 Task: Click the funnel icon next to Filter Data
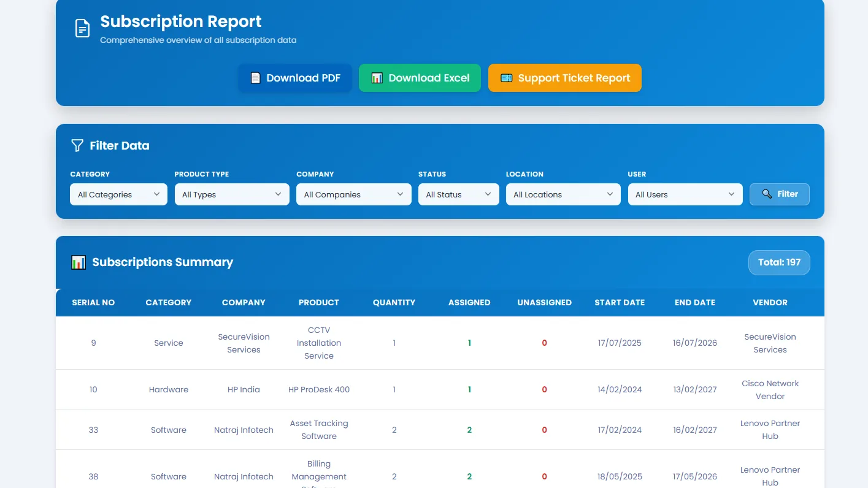[77, 145]
